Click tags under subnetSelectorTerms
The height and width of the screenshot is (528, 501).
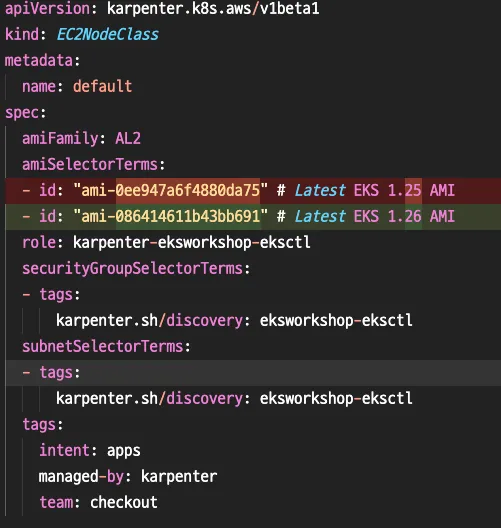pos(56,372)
